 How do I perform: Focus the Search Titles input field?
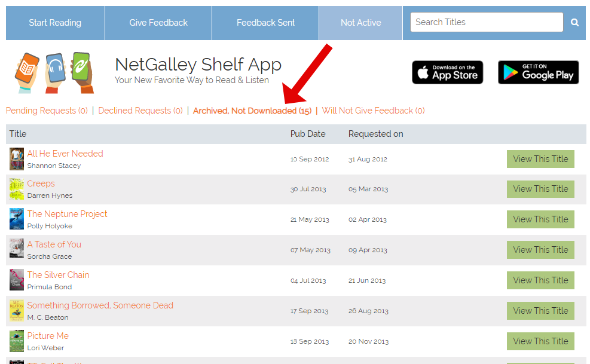(486, 22)
